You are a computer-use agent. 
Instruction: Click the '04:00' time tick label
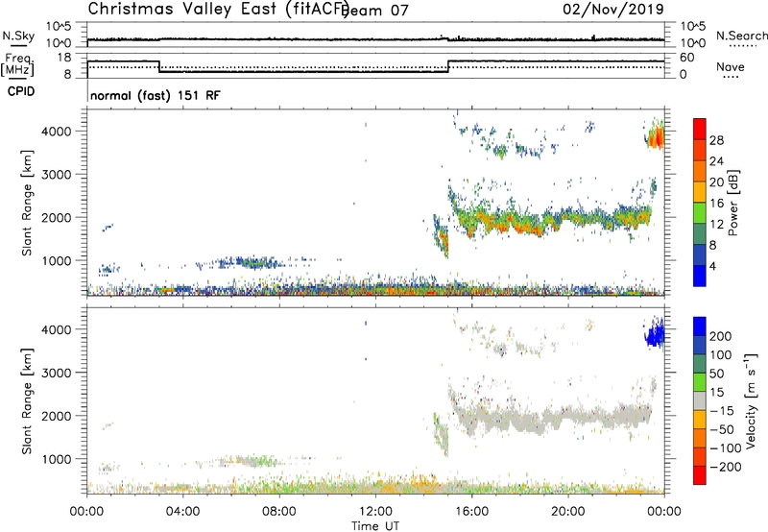[182, 512]
